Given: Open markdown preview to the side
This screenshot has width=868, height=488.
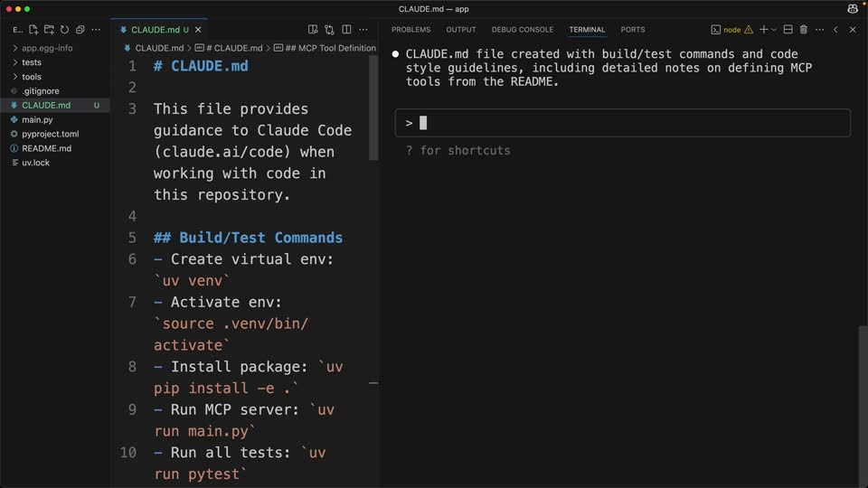Looking at the screenshot, I should 313,30.
